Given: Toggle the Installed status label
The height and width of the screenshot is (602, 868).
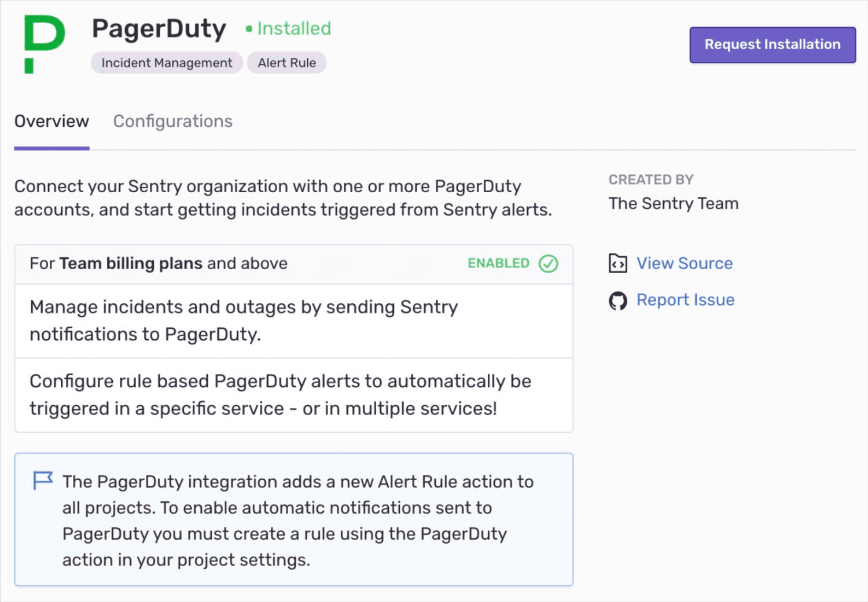Looking at the screenshot, I should click(294, 28).
